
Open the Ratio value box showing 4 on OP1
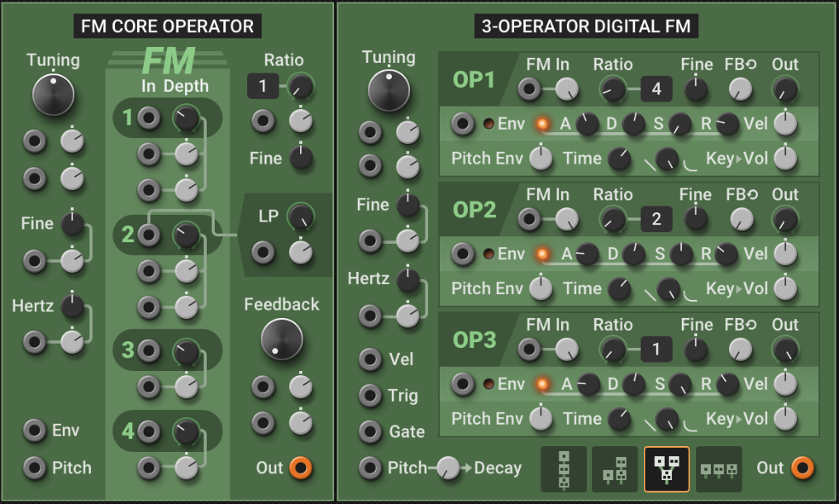click(656, 88)
